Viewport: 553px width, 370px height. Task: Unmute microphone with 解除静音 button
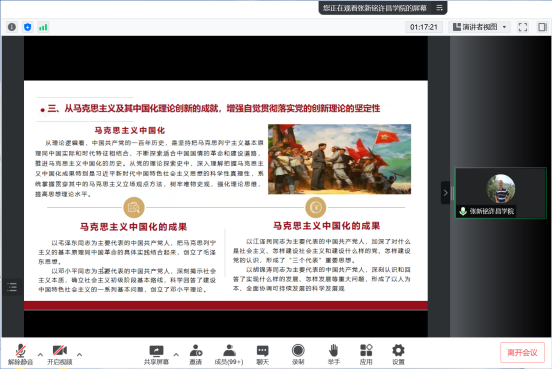click(x=20, y=354)
